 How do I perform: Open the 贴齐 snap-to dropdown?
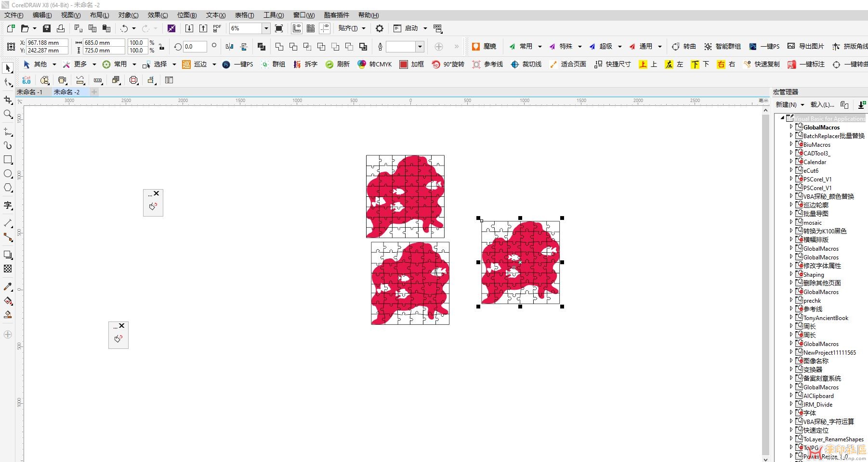(364, 28)
